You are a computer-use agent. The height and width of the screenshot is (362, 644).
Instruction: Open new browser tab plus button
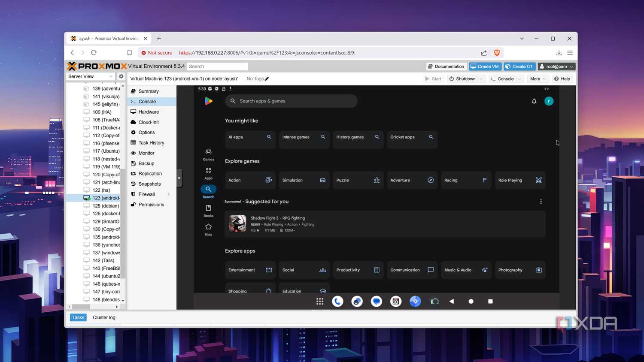(159, 39)
